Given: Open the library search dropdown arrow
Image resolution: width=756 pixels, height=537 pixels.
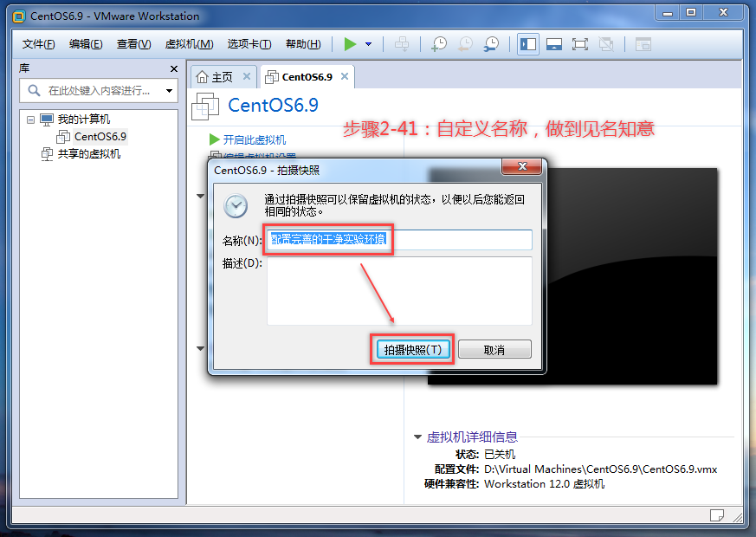Looking at the screenshot, I should [x=169, y=91].
